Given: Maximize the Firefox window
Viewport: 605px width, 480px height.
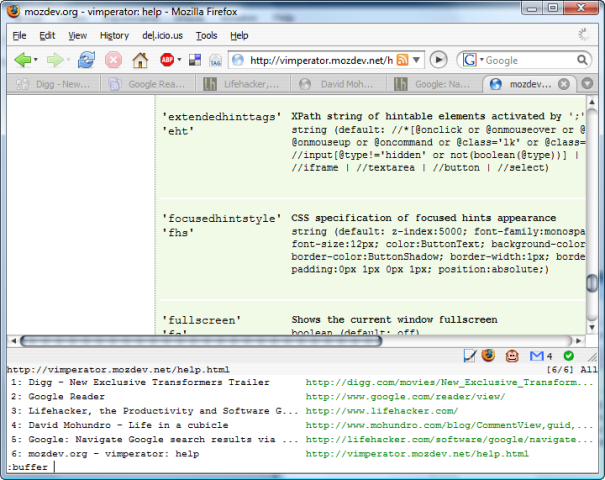Looking at the screenshot, I should point(553,7).
